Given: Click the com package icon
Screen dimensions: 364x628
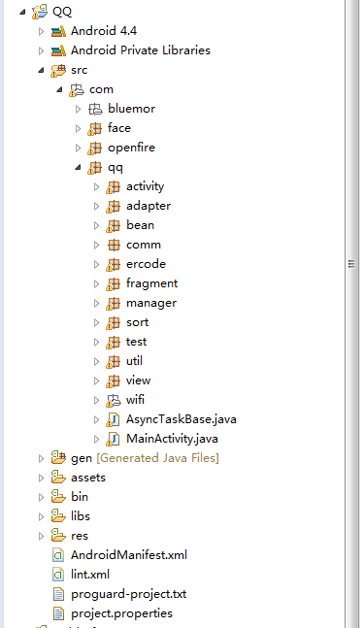Looking at the screenshot, I should 77,89.
